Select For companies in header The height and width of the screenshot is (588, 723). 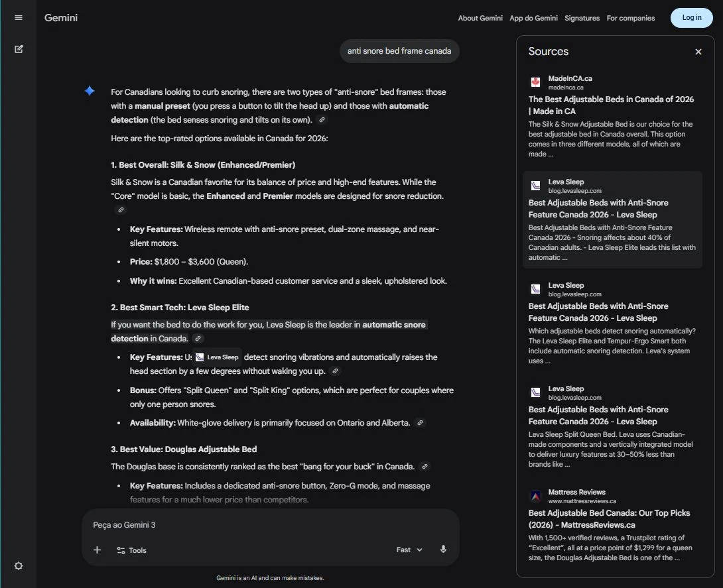pos(630,18)
